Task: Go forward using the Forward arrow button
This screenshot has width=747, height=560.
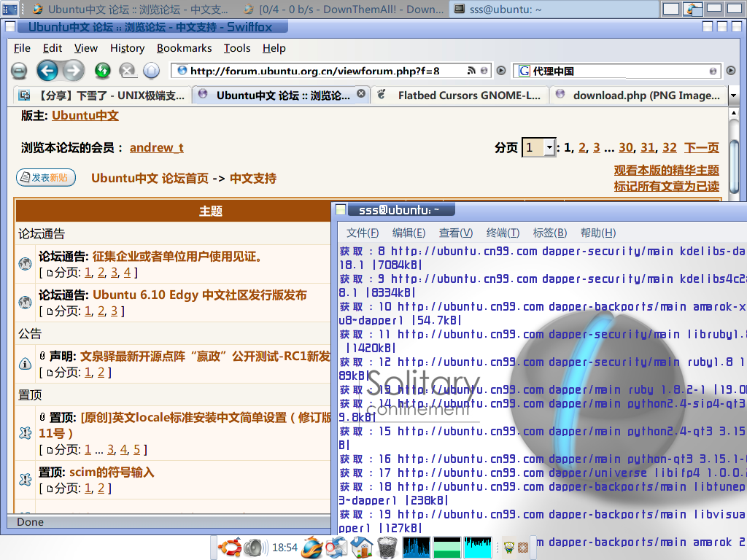Action: pyautogui.click(x=74, y=71)
